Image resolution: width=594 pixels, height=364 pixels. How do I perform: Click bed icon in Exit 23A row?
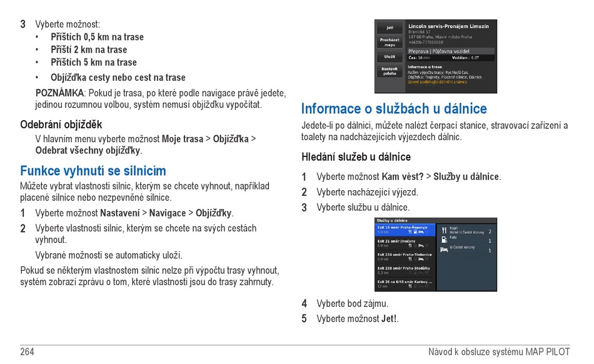(421, 259)
